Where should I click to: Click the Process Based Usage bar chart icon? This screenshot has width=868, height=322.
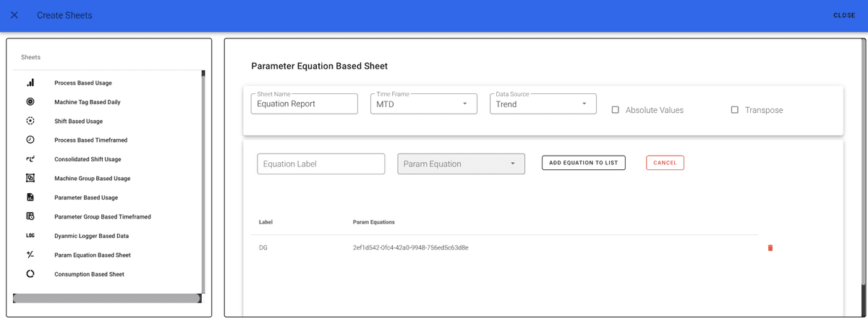coord(30,82)
